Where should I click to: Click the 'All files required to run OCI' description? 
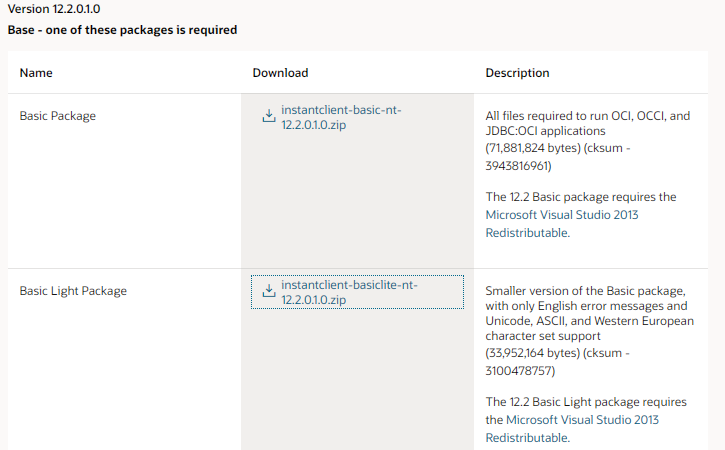tap(587, 116)
